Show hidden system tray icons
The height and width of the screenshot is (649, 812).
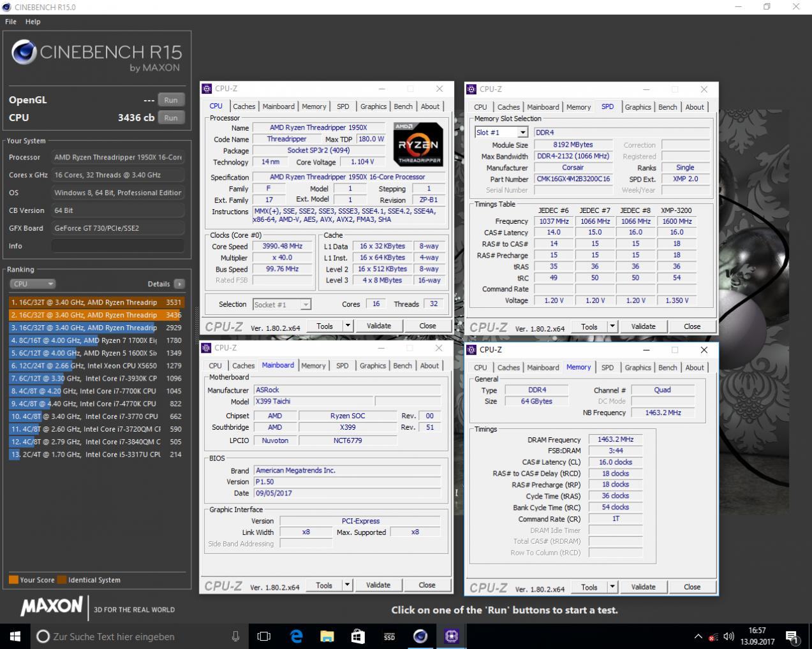pyautogui.click(x=698, y=636)
